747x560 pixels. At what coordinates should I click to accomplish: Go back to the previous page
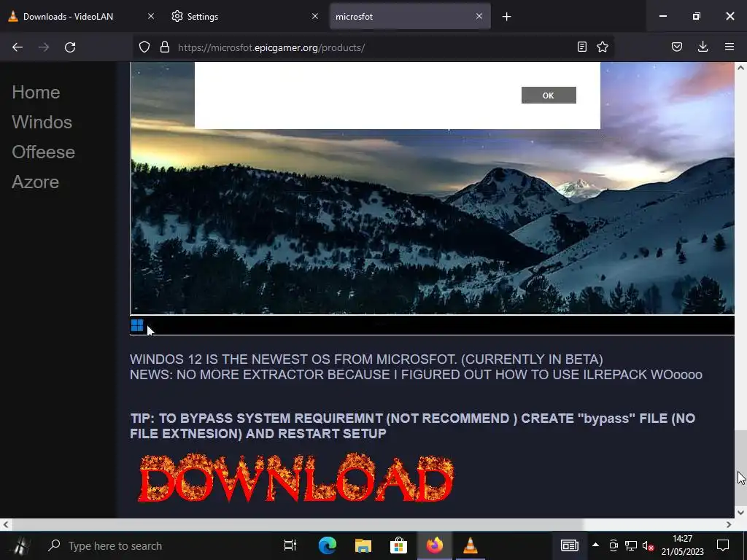[18, 47]
